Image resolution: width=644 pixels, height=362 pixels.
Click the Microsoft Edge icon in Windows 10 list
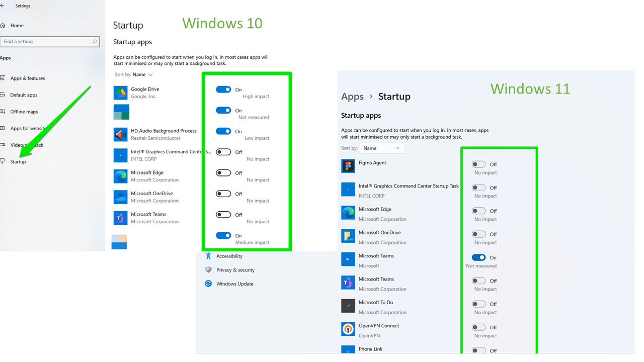click(x=120, y=176)
